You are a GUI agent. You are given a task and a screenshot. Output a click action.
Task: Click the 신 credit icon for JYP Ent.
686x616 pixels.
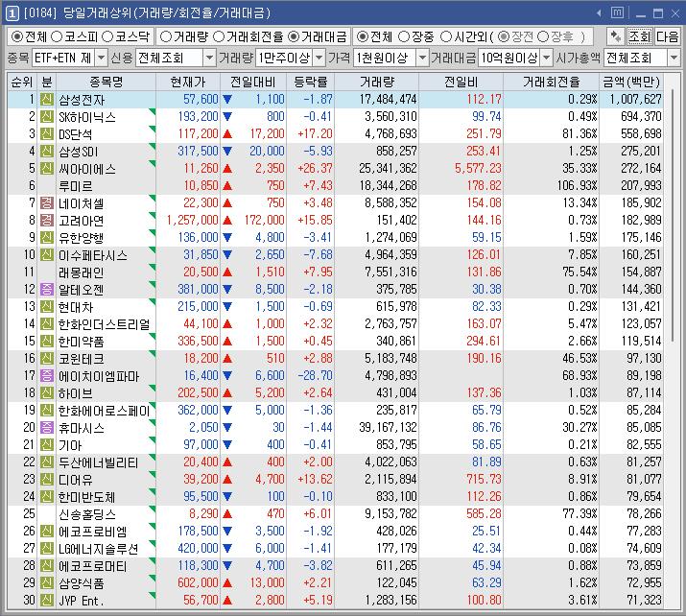pyautogui.click(x=47, y=601)
